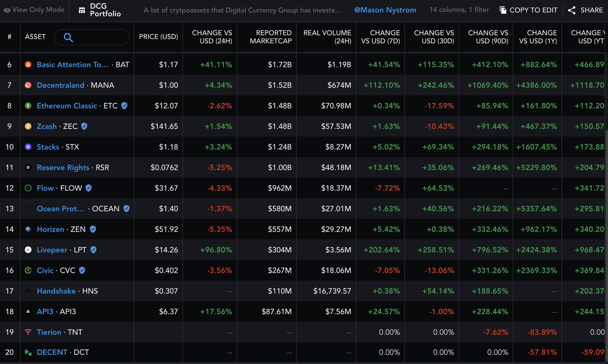The height and width of the screenshot is (364, 608).
Task: Open Zcash asset page
Action: tap(47, 126)
